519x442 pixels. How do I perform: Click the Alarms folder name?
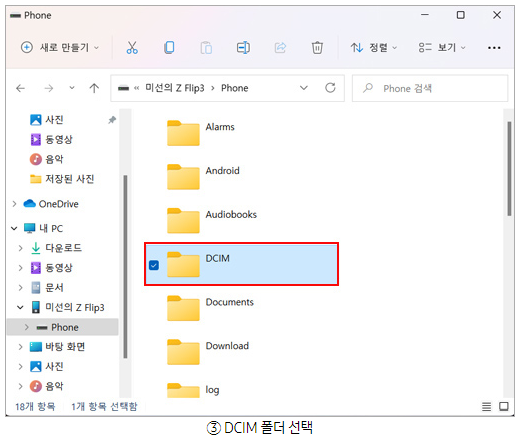pyautogui.click(x=220, y=127)
